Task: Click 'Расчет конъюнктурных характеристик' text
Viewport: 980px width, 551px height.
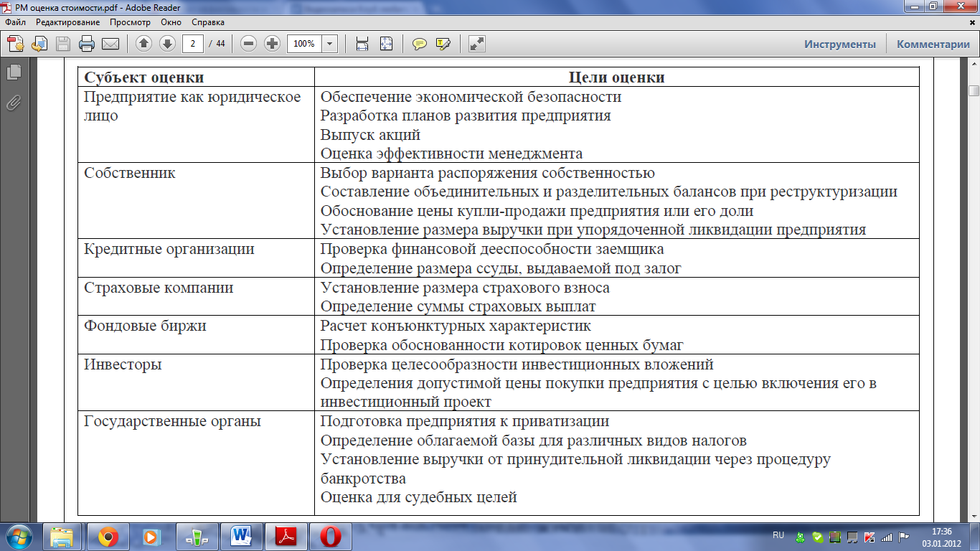Action: click(x=456, y=326)
